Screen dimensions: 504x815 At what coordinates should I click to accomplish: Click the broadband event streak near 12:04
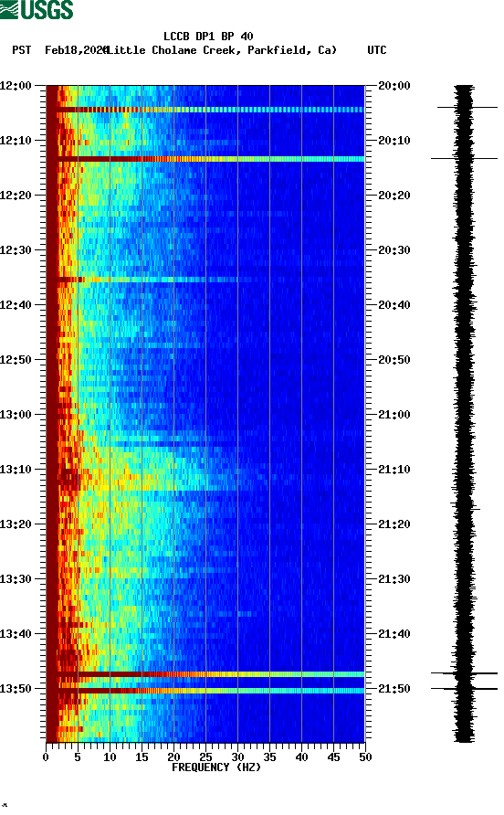[x=205, y=110]
